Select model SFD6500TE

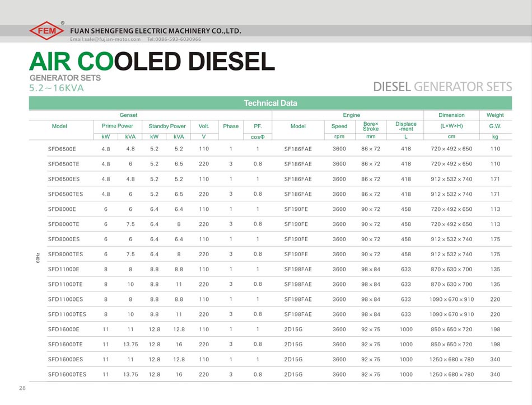click(63, 164)
